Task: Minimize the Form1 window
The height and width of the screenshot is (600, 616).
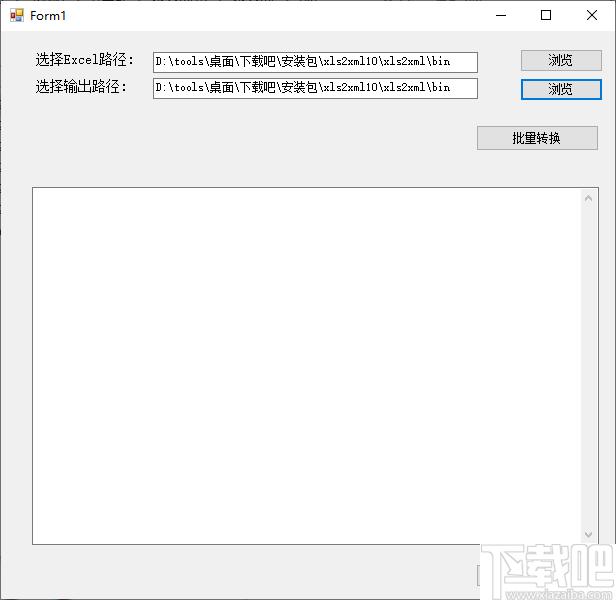Action: point(501,15)
